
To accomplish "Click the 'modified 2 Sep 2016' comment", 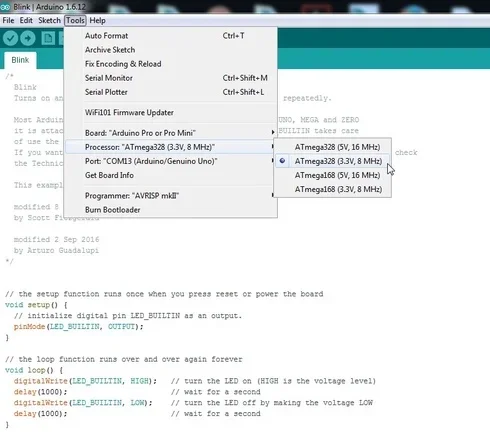I will [56, 239].
